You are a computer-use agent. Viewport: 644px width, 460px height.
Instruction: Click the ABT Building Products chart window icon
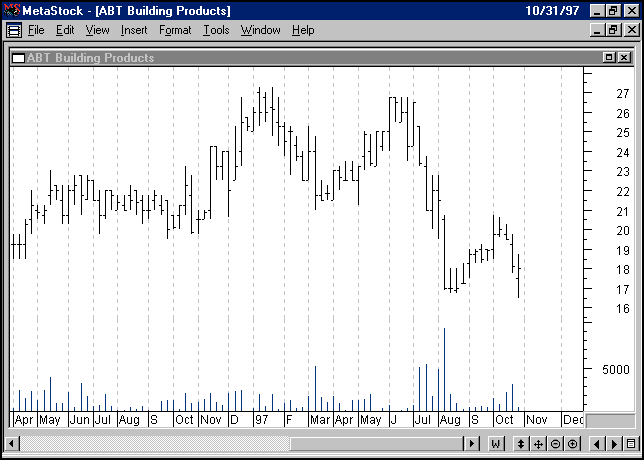coord(18,58)
